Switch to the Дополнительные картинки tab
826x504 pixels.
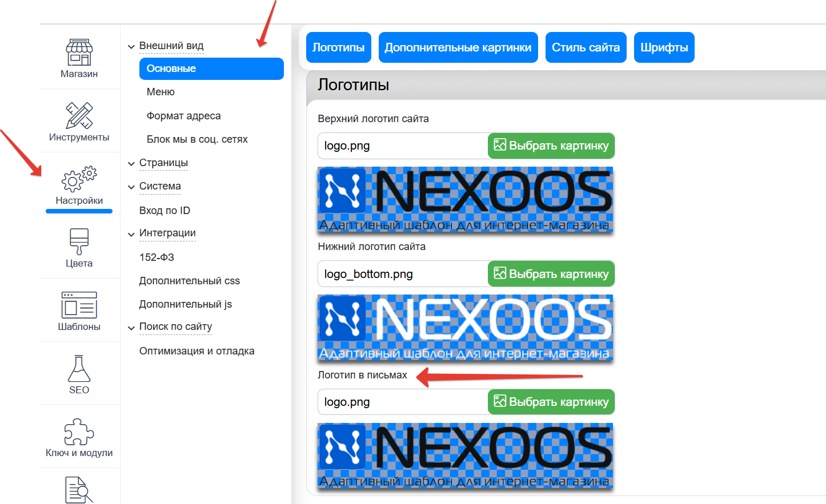(x=458, y=47)
